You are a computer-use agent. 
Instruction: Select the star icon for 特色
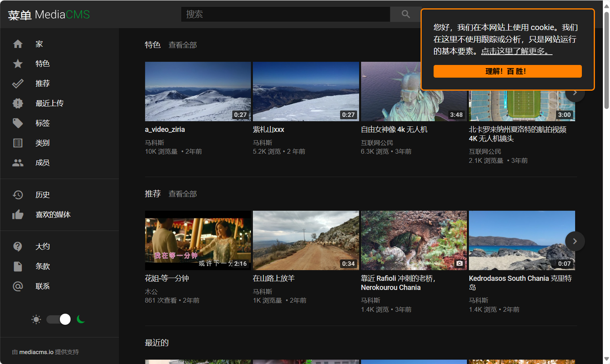tap(18, 64)
